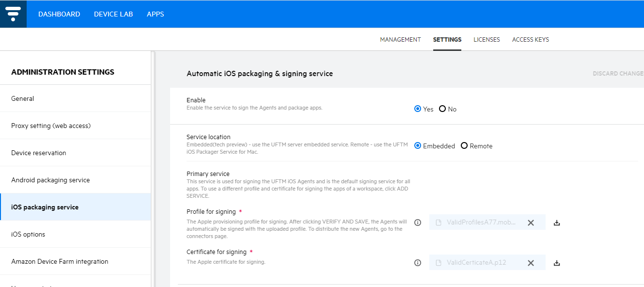
Task: Open the Apps section
Action: [155, 14]
